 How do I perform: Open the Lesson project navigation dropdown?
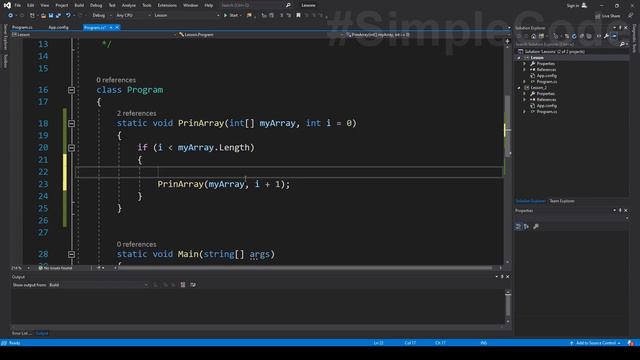(93, 35)
